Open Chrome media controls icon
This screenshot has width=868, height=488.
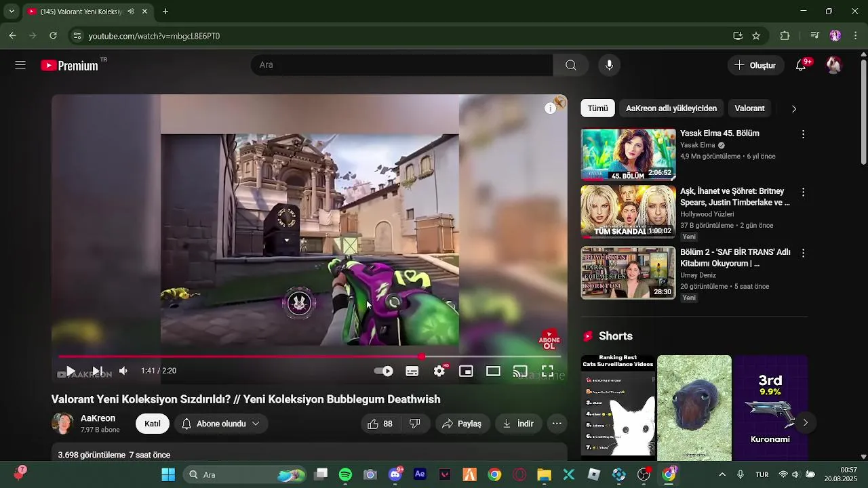pyautogui.click(x=815, y=36)
